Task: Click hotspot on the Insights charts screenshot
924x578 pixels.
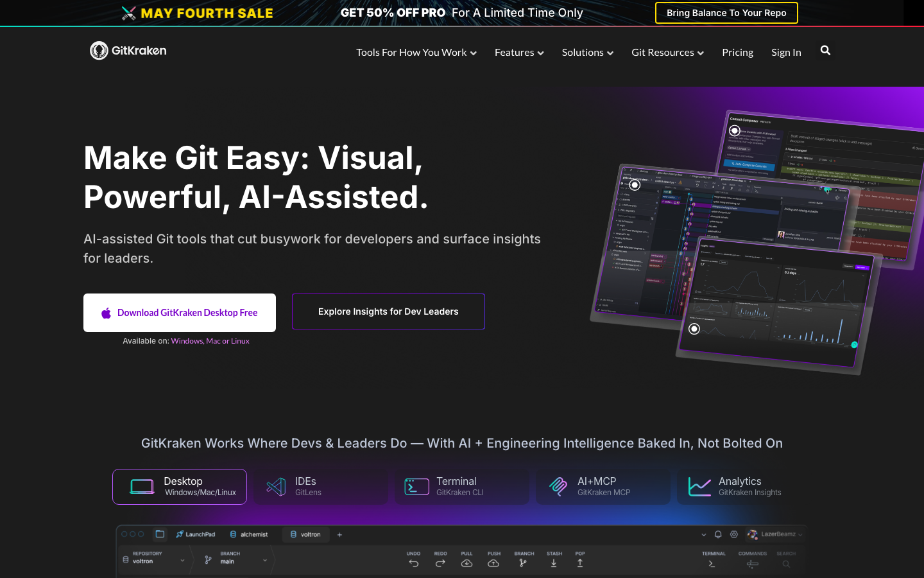Action: click(694, 329)
